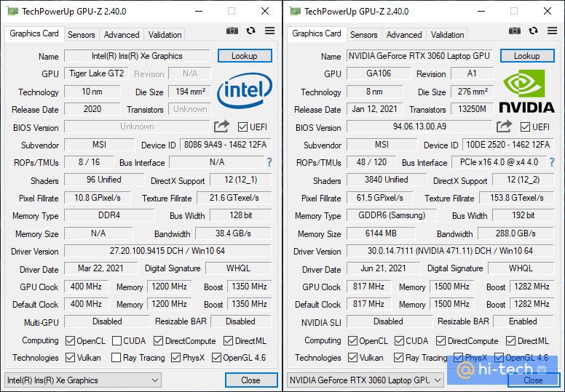The width and height of the screenshot is (565, 392).
Task: Click Lookup button in NVIDIA window
Action: [527, 56]
